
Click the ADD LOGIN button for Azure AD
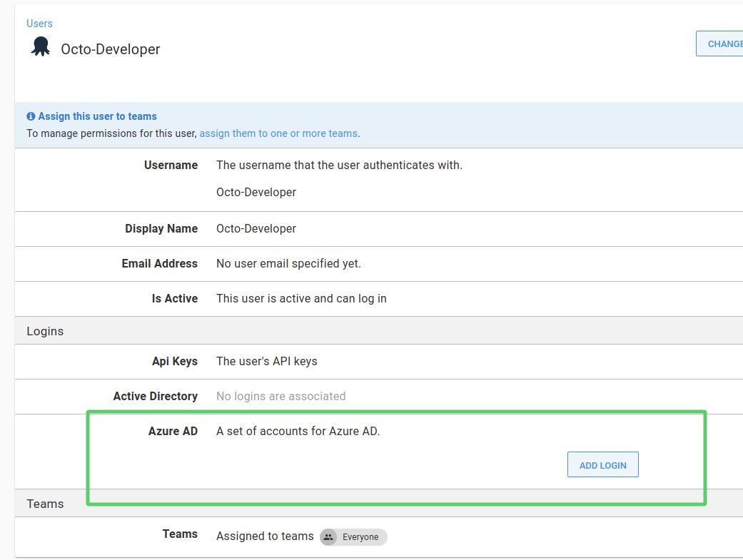click(602, 464)
